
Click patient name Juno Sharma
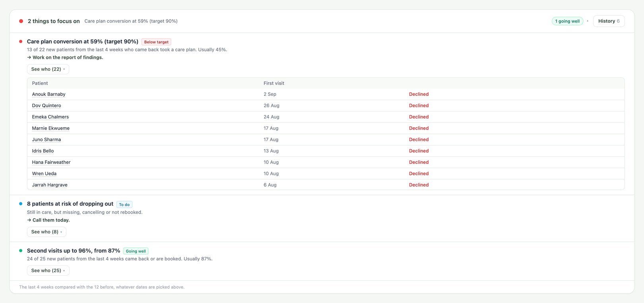(x=47, y=140)
